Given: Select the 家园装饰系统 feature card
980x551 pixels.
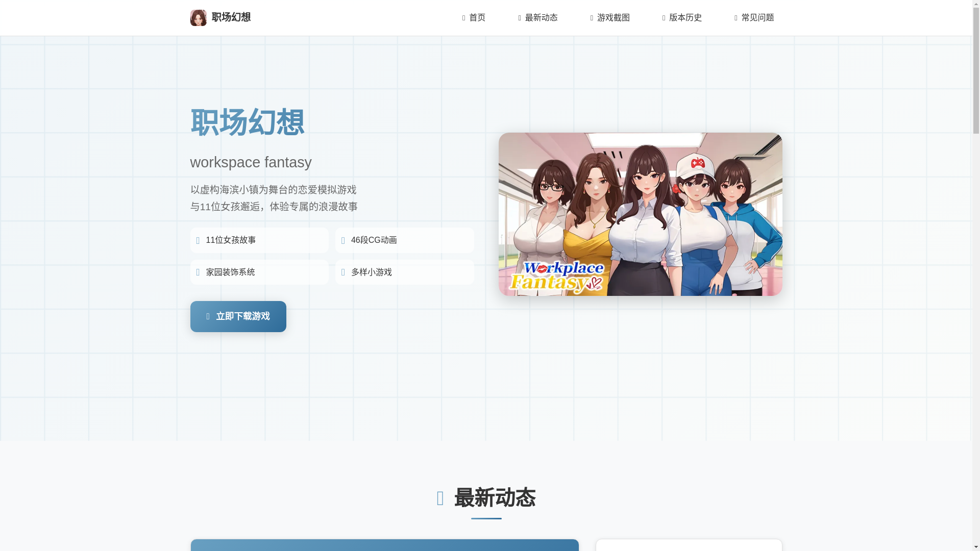Looking at the screenshot, I should coord(259,272).
